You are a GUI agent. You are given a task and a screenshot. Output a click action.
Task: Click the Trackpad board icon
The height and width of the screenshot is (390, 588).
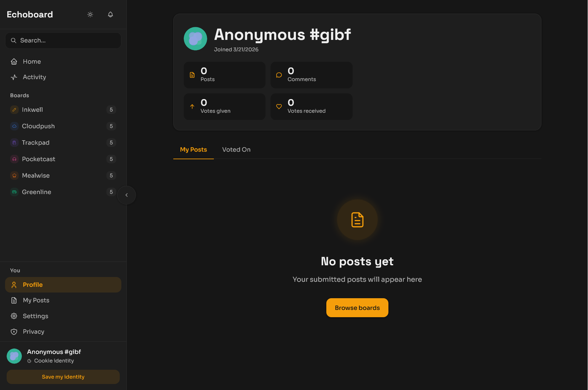[x=14, y=143]
